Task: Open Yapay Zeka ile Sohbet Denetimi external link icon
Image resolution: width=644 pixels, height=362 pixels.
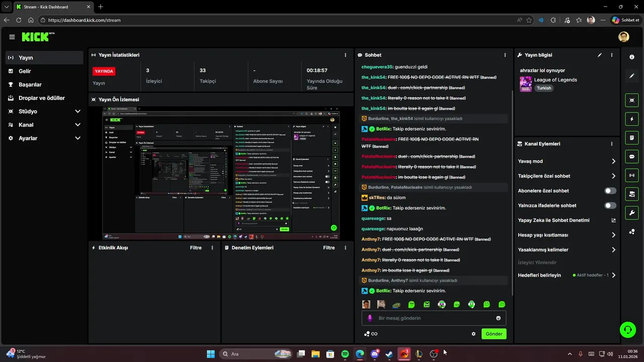Action: tap(613, 220)
